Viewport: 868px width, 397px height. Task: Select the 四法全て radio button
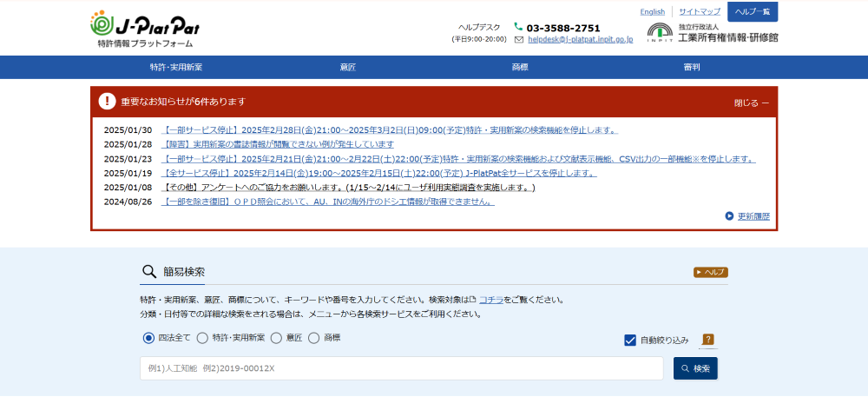pos(148,338)
